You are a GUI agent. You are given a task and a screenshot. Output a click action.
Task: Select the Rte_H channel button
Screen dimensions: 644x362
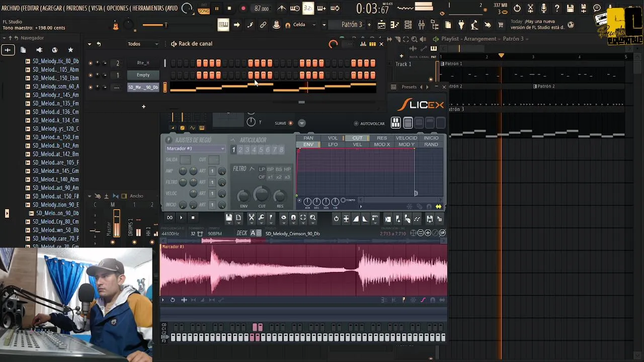pyautogui.click(x=143, y=63)
